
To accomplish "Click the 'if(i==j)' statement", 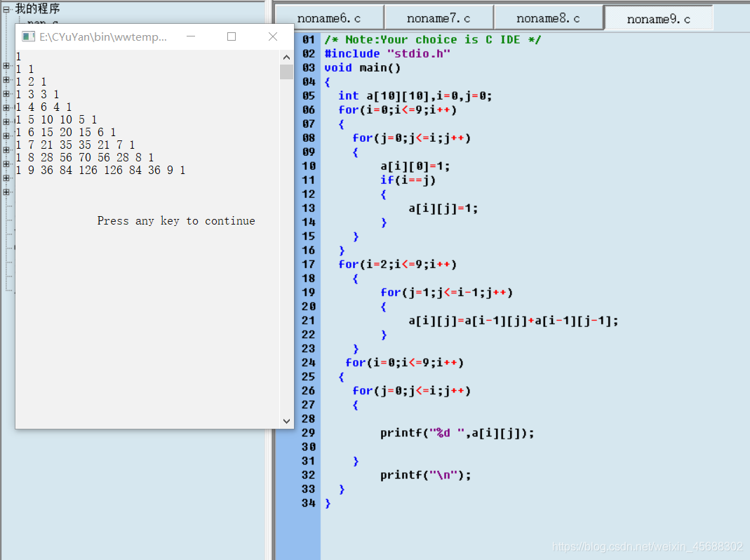I will coord(408,180).
